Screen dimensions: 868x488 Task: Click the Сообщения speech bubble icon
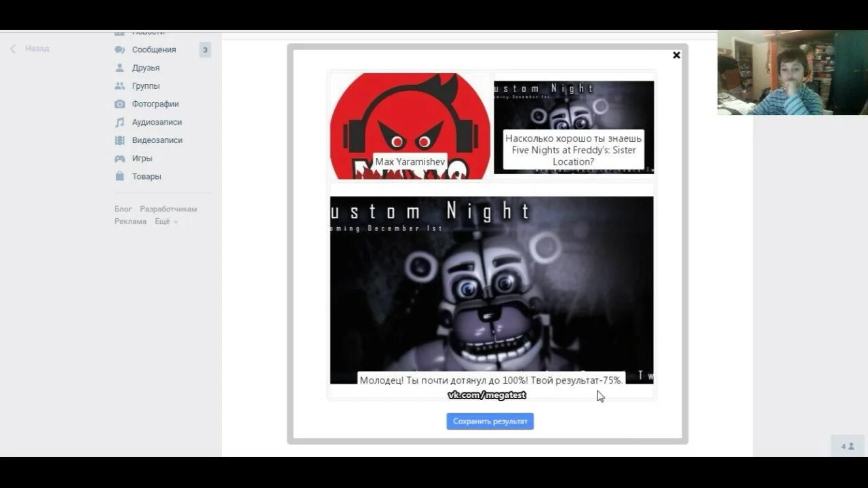119,49
